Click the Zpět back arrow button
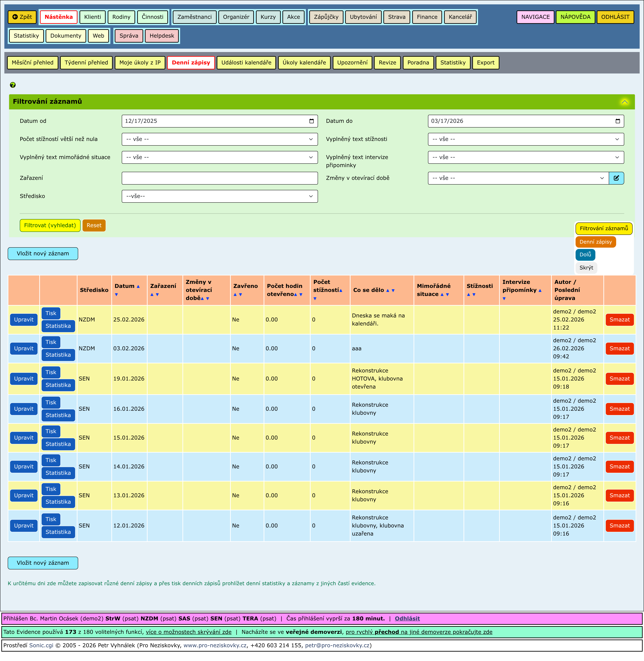Viewport: 644px width, 661px height. (x=22, y=17)
